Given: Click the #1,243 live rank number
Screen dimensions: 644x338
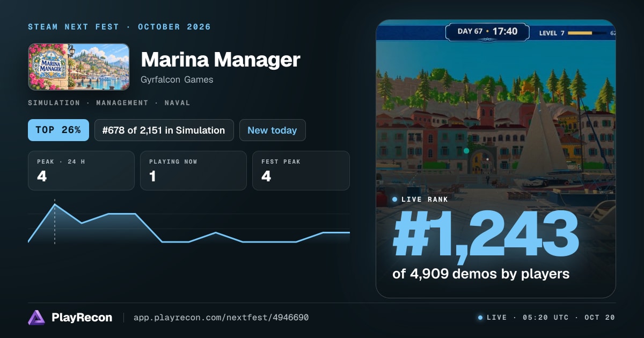Looking at the screenshot, I should 486,234.
